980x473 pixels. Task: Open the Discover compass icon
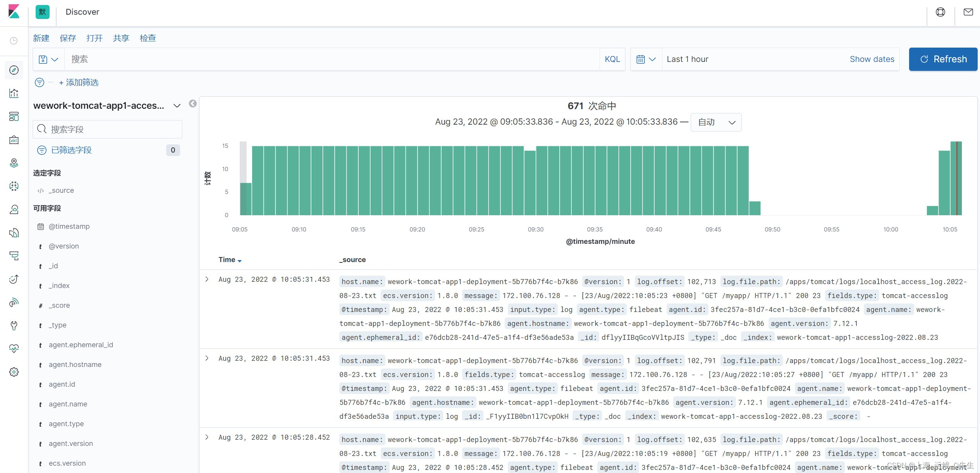[14, 70]
